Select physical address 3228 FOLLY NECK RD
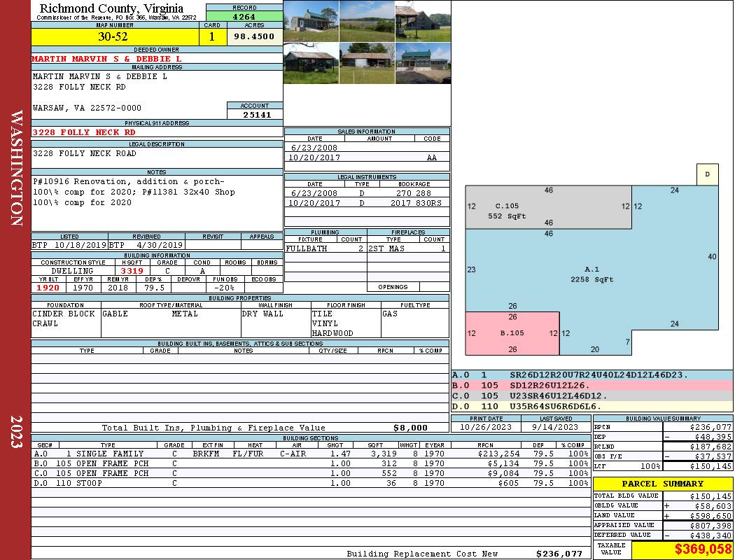 84,132
